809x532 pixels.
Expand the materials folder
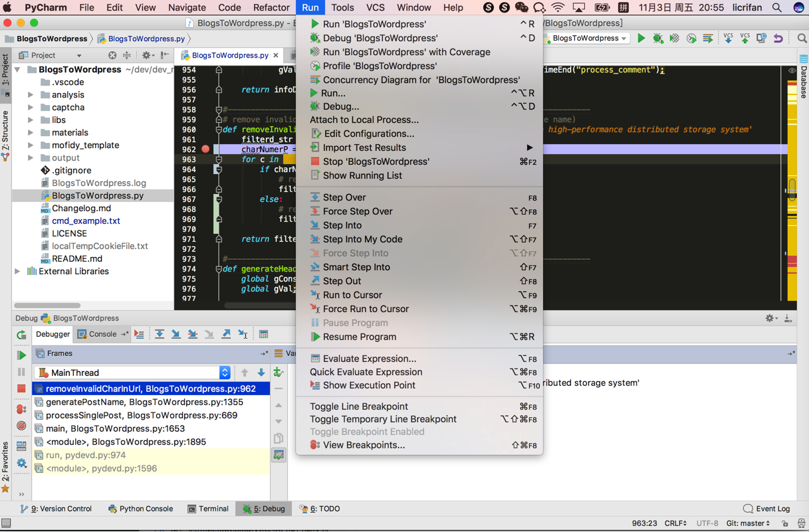(x=31, y=133)
